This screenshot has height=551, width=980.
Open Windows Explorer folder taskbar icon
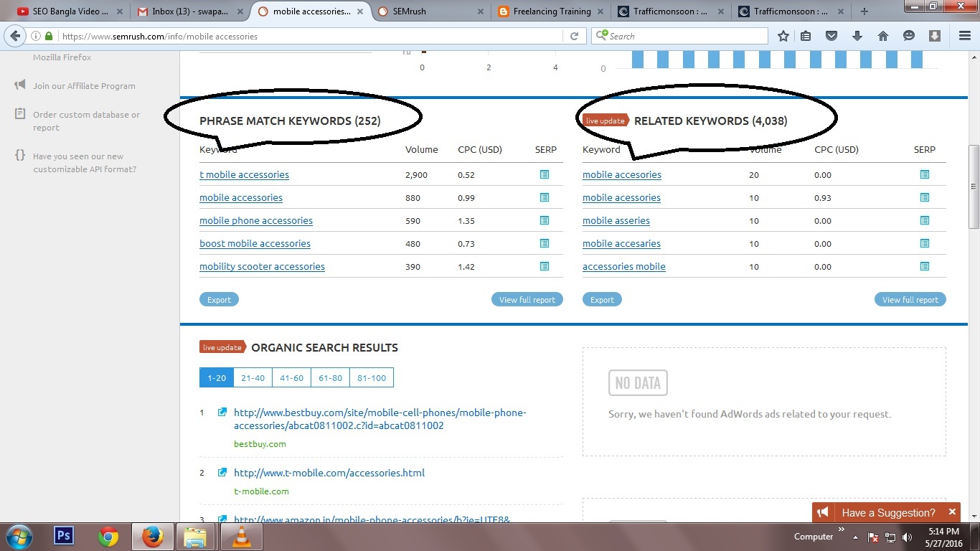pos(195,536)
